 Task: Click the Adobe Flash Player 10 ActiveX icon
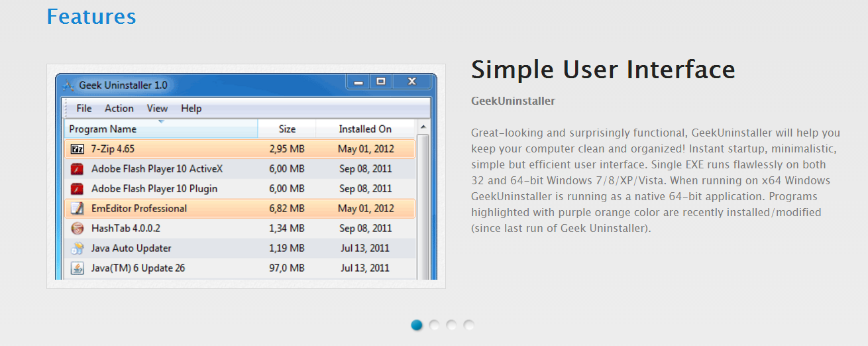point(78,169)
